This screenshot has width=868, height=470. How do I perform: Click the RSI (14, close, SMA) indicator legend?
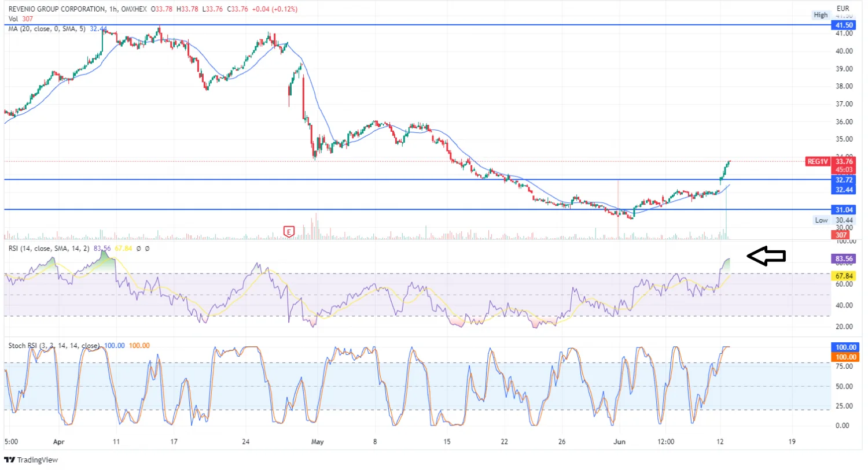(x=49, y=249)
